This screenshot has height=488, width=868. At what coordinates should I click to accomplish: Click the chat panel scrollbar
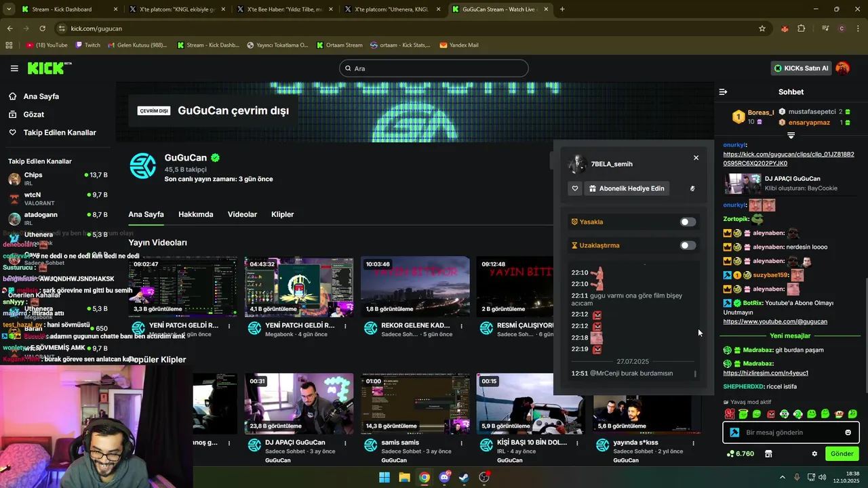tap(866, 335)
